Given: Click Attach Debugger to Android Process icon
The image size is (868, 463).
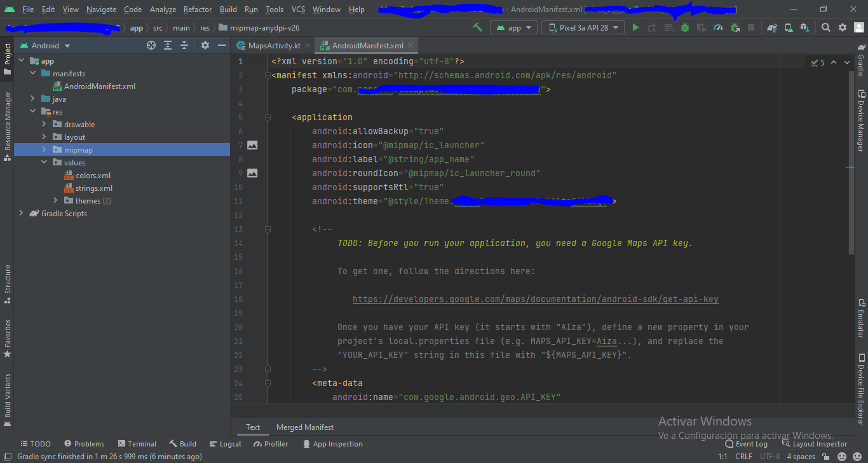Looking at the screenshot, I should click(x=735, y=27).
